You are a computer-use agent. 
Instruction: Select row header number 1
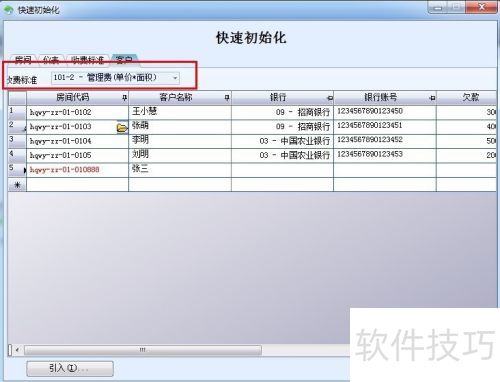click(x=17, y=113)
